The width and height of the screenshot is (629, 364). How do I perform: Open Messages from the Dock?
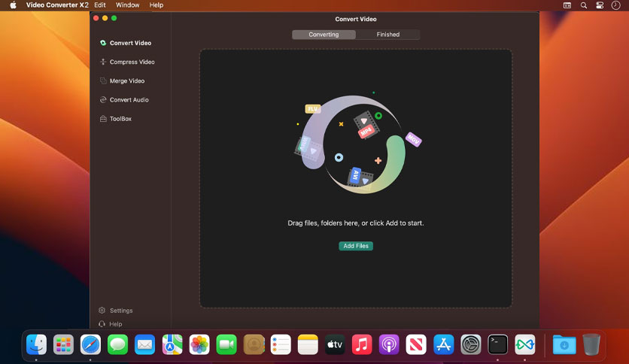click(117, 344)
